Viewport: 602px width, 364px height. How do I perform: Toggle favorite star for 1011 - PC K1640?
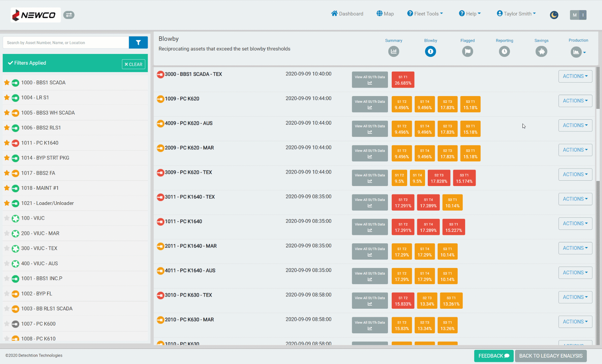click(x=7, y=143)
